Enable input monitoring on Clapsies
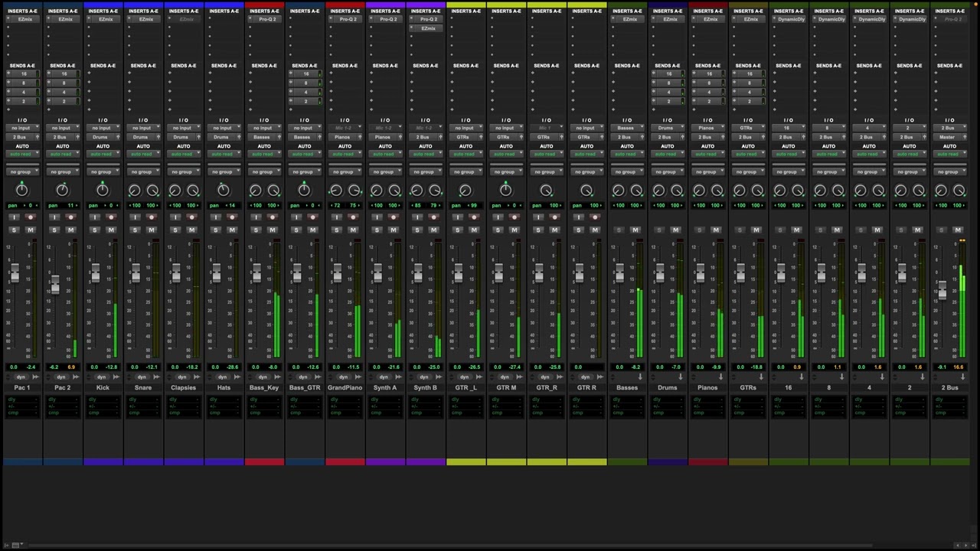 [175, 218]
